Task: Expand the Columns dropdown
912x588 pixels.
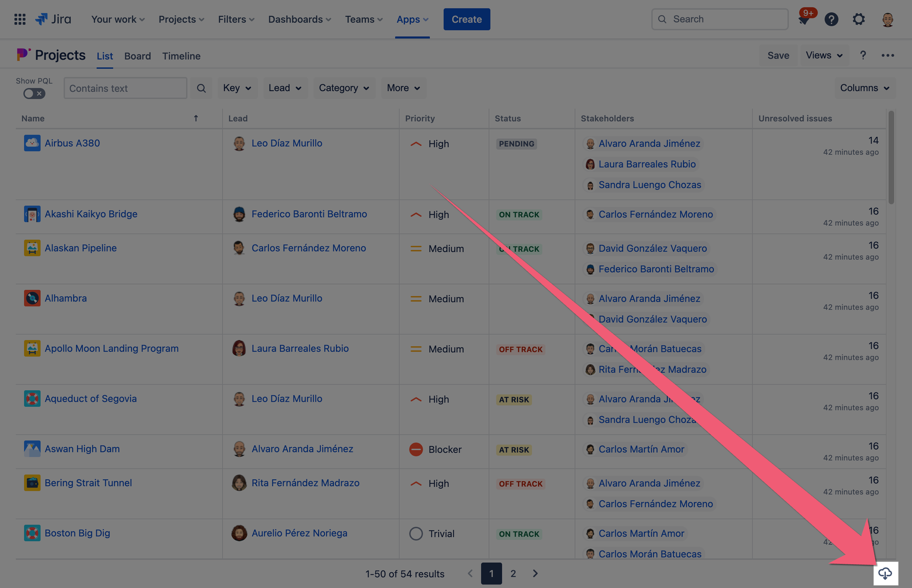Action: pos(864,88)
